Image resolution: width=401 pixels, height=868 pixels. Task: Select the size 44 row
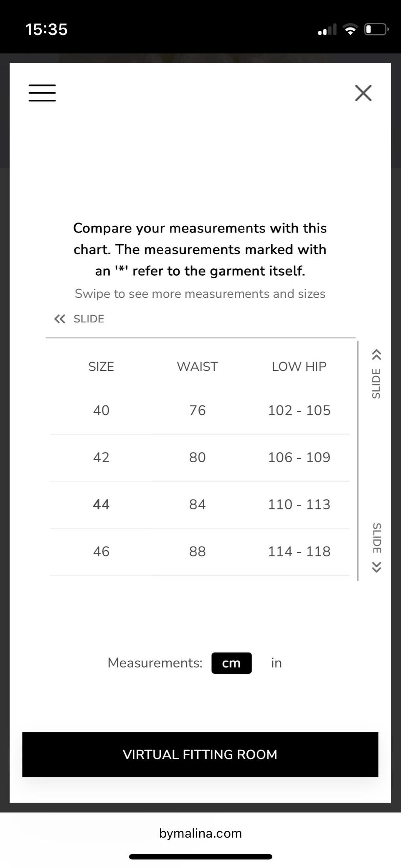click(x=200, y=504)
